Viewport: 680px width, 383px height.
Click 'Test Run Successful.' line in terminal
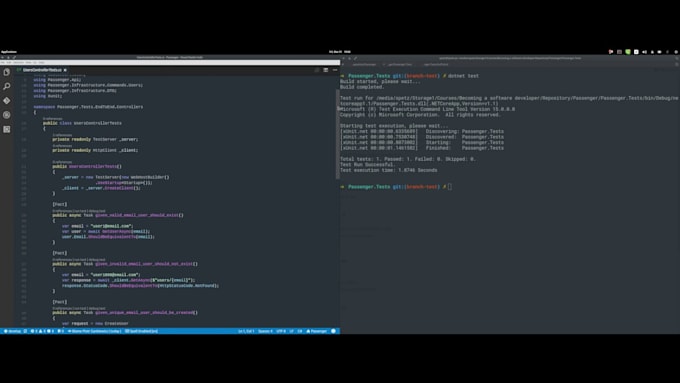click(368, 165)
